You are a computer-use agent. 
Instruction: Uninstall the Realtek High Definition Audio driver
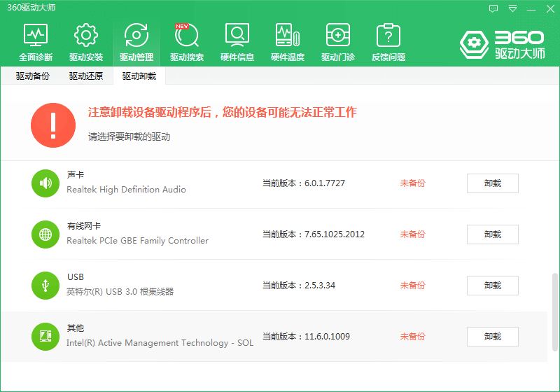(492, 183)
